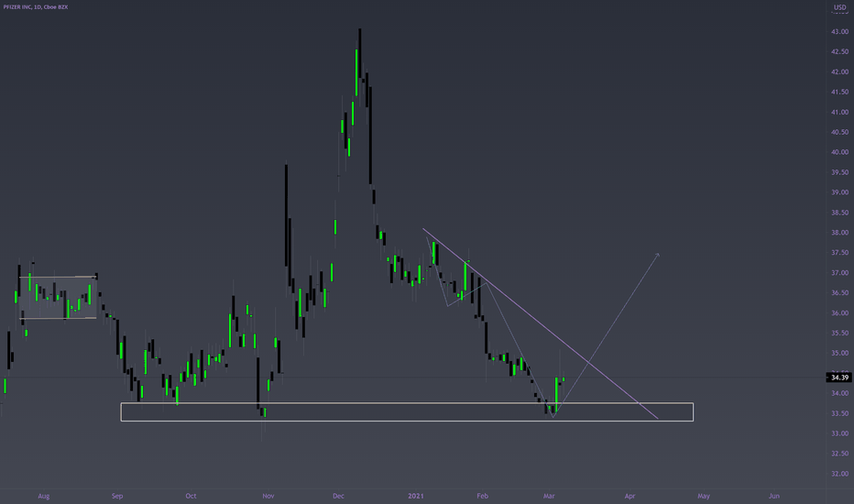The image size is (854, 504).
Task: Click the Aug label on time axis
Action: click(44, 497)
